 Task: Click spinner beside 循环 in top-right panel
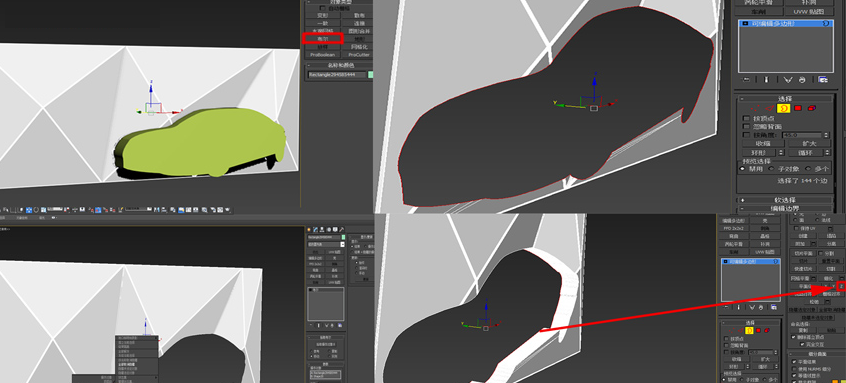827,153
